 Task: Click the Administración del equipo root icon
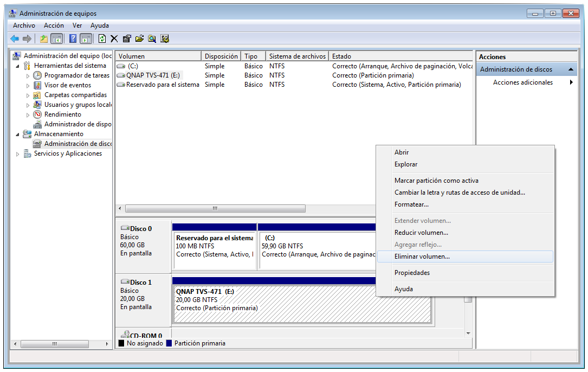coord(16,56)
